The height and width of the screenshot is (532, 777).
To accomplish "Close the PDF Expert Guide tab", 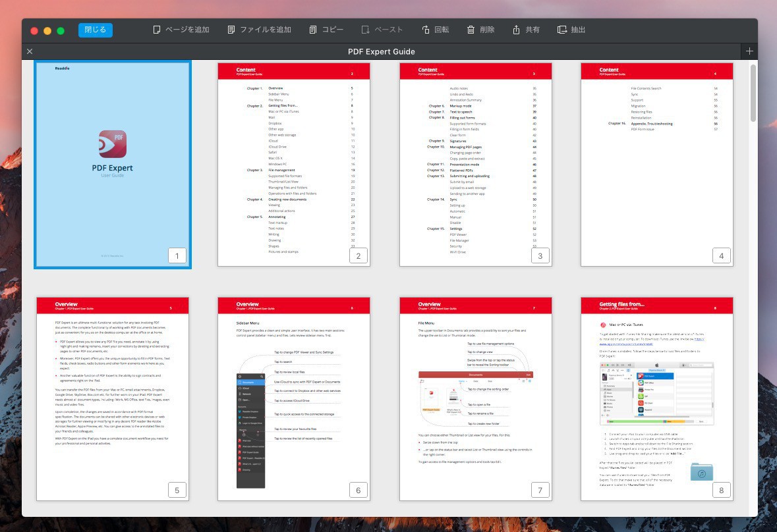I will (x=30, y=51).
